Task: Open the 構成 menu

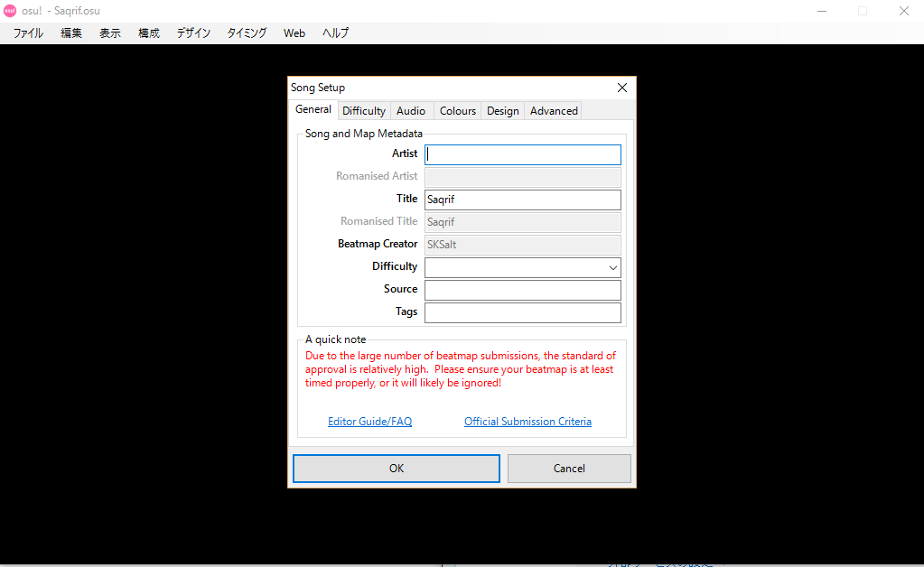Action: click(x=148, y=33)
